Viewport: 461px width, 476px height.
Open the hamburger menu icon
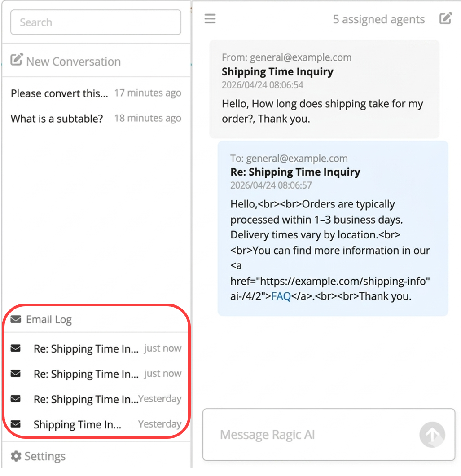tap(210, 19)
